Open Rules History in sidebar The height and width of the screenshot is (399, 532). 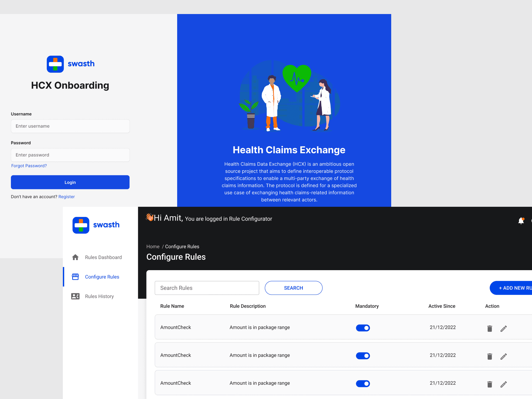coord(99,296)
